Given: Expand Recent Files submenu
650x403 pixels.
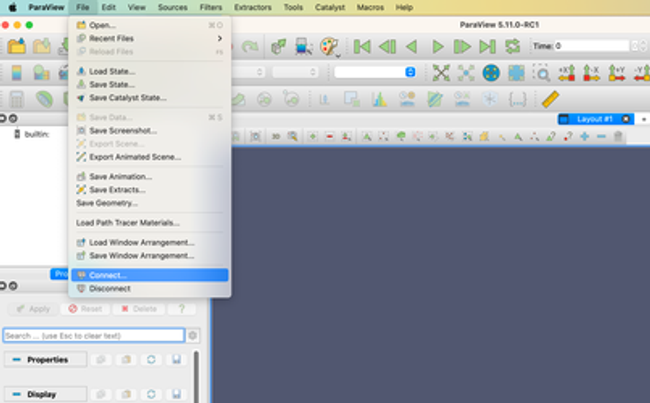Looking at the screenshot, I should pyautogui.click(x=149, y=39).
